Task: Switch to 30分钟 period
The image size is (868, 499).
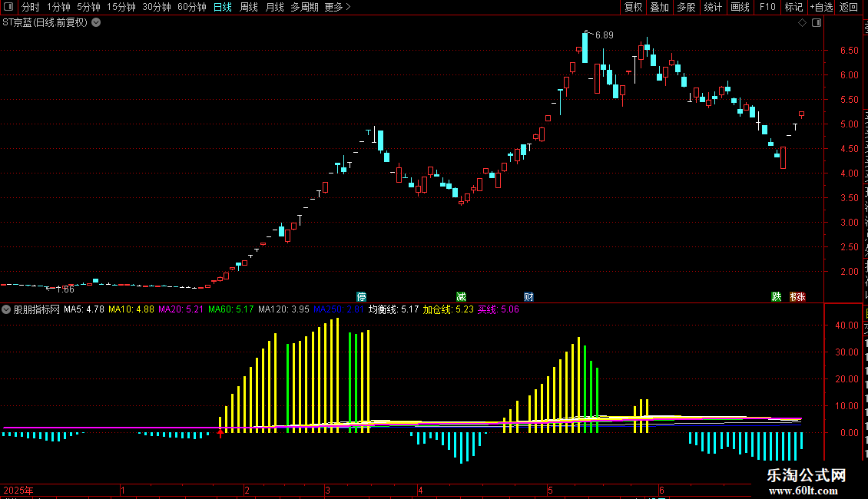Action: coord(157,7)
